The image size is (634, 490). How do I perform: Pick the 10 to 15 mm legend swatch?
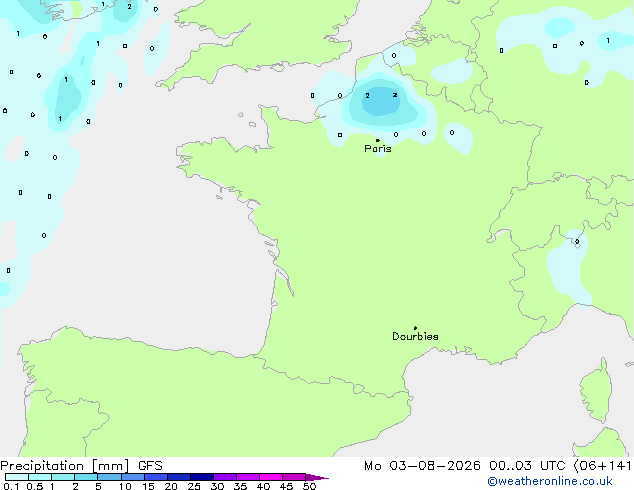point(133,477)
